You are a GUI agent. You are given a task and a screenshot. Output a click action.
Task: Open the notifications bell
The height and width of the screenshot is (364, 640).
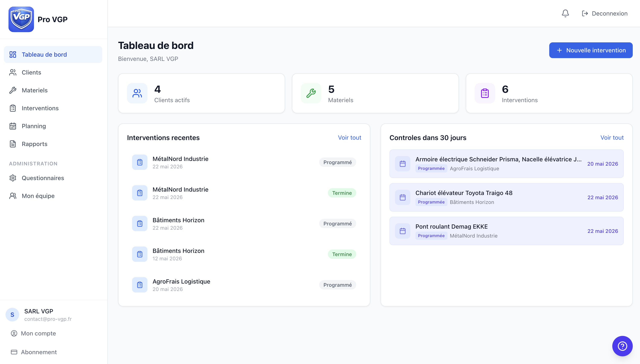[x=565, y=13]
